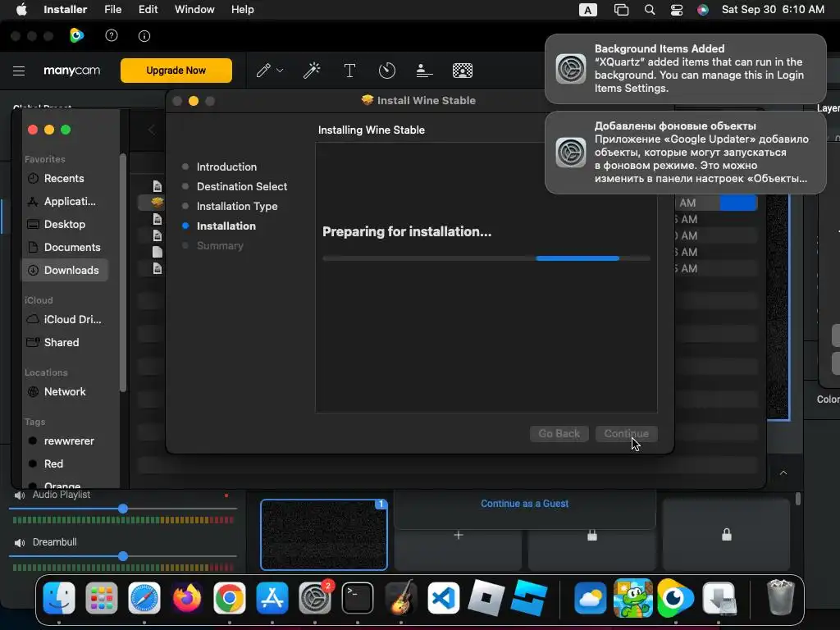Screen dimensions: 840x630
Task: Open Visual Studio Code from the Dock
Action: (444, 598)
